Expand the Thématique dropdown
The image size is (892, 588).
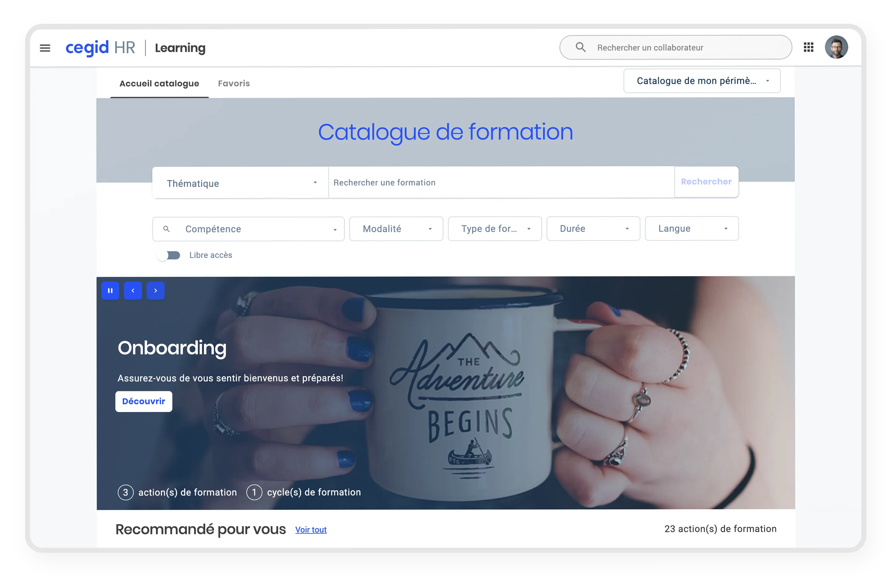[240, 183]
